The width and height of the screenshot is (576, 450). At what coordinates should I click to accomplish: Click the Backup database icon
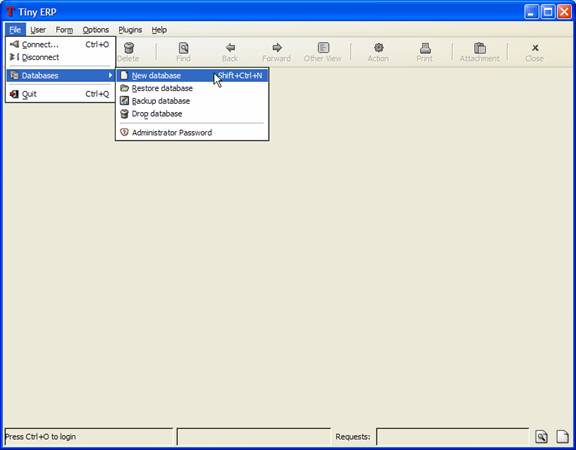coord(125,101)
